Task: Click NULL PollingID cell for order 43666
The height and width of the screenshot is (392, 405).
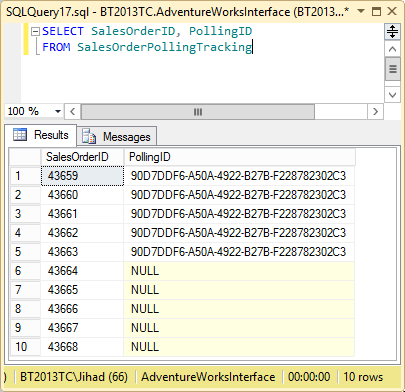Action: click(x=239, y=309)
